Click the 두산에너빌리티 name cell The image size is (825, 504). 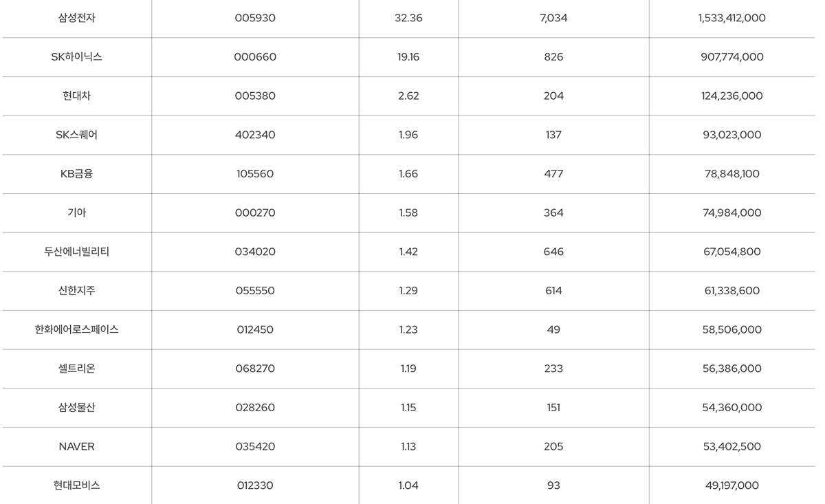pos(77,252)
